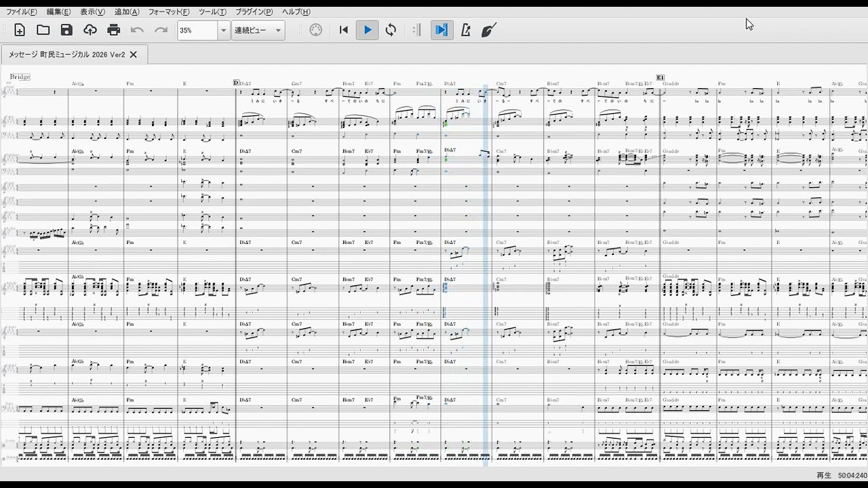This screenshot has height=488, width=868.
Task: Toggle pan score during playback icon
Action: point(441,30)
